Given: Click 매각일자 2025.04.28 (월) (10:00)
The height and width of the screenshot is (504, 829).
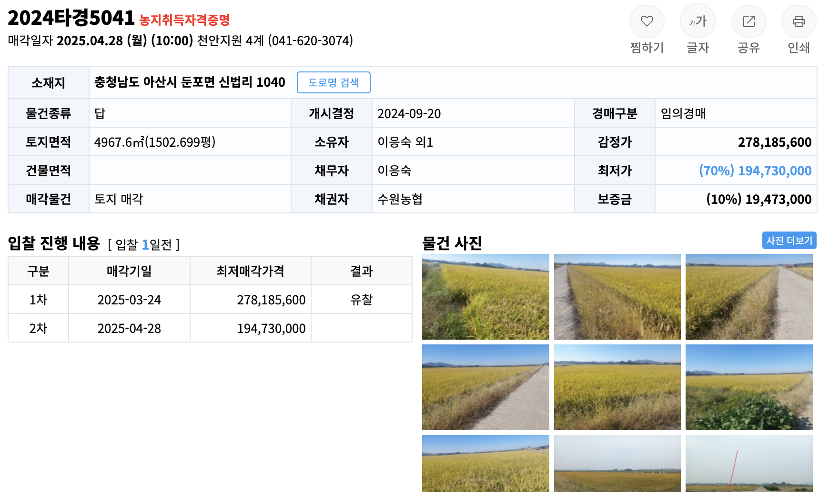Looking at the screenshot, I should pyautogui.click(x=101, y=40).
